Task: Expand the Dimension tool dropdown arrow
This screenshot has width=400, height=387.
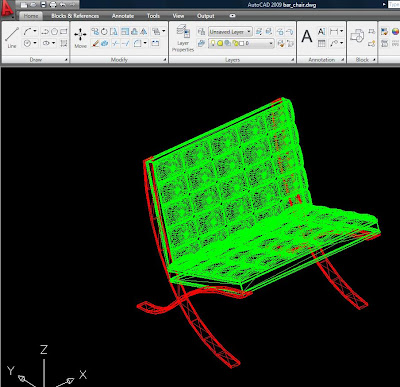Action: (x=341, y=32)
